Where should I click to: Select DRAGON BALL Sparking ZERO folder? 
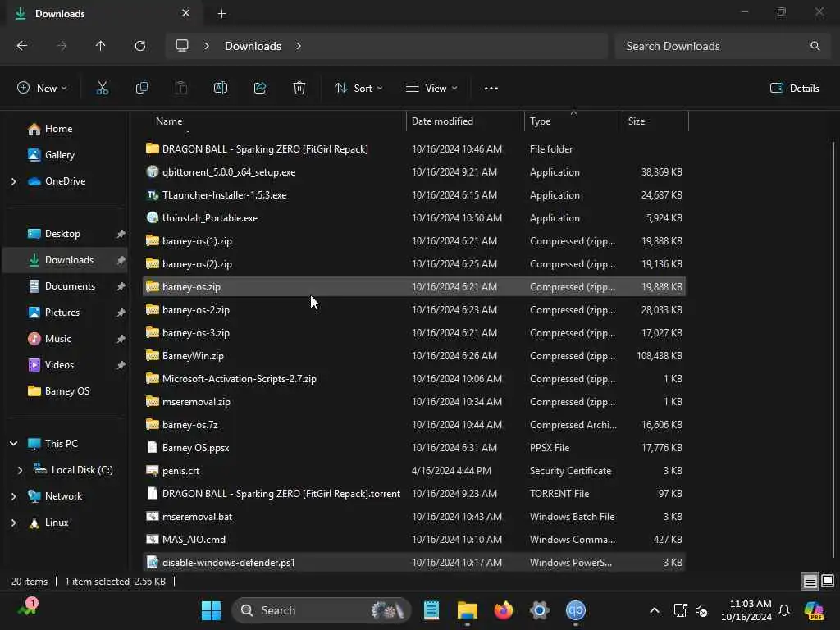tap(414, 149)
